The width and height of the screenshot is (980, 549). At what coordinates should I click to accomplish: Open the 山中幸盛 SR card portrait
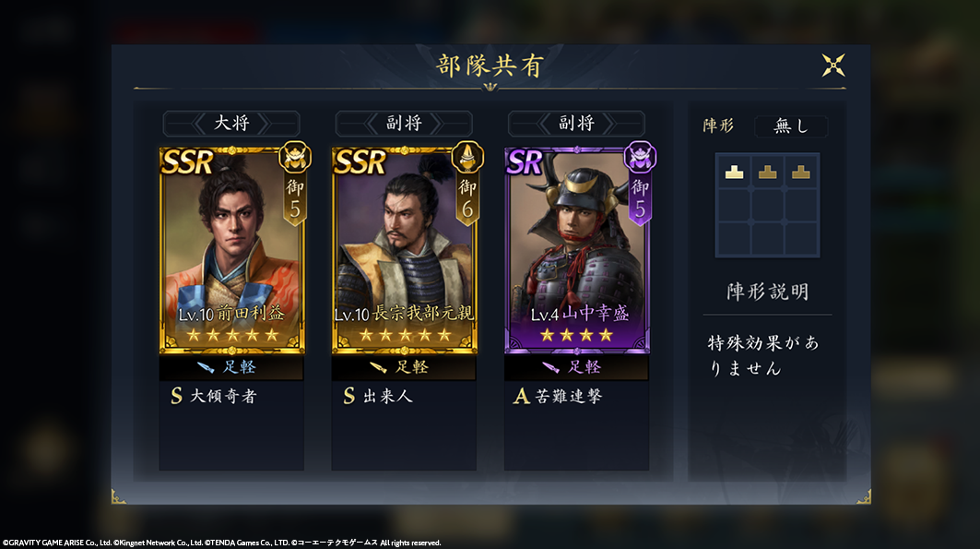pyautogui.click(x=577, y=250)
